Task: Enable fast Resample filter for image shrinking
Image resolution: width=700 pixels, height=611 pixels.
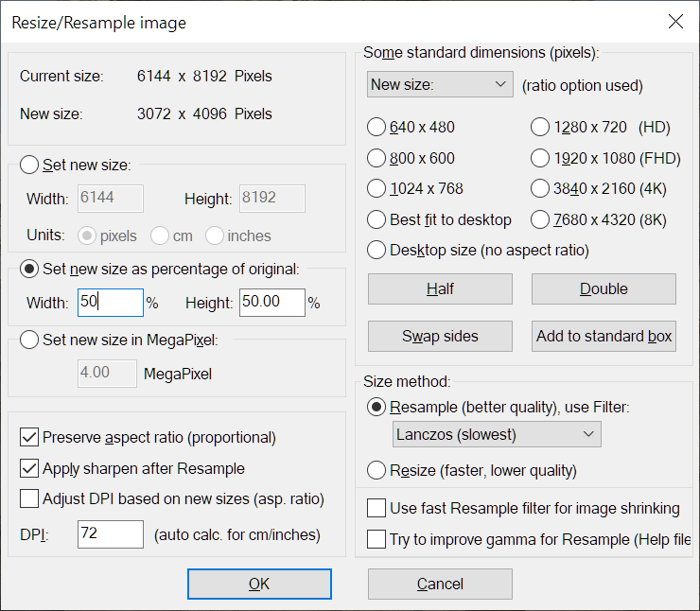Action: [376, 509]
